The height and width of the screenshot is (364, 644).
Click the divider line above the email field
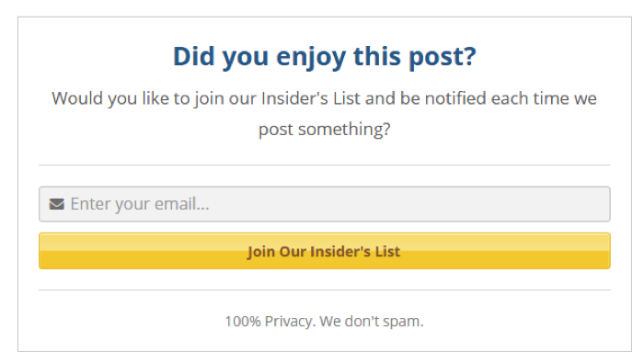(325, 165)
